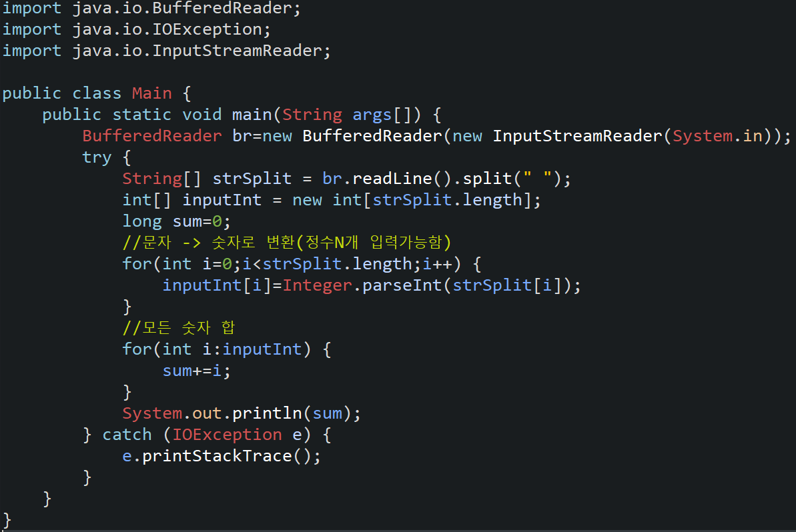
Task: Click the String args parameter type
Action: [312, 115]
